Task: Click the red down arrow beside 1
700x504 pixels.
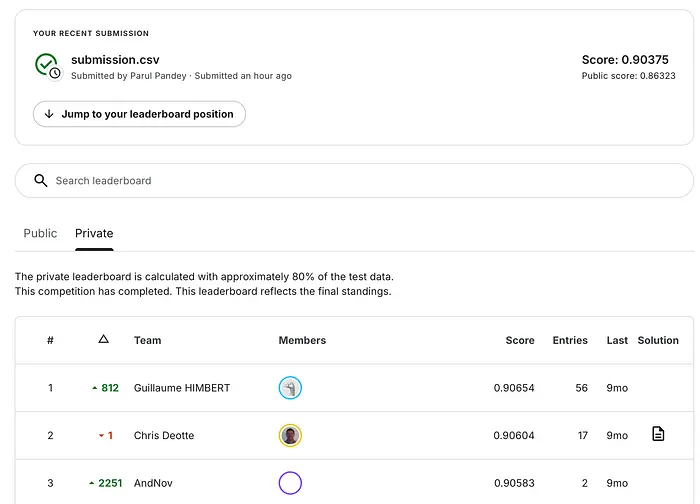Action: pyautogui.click(x=101, y=436)
